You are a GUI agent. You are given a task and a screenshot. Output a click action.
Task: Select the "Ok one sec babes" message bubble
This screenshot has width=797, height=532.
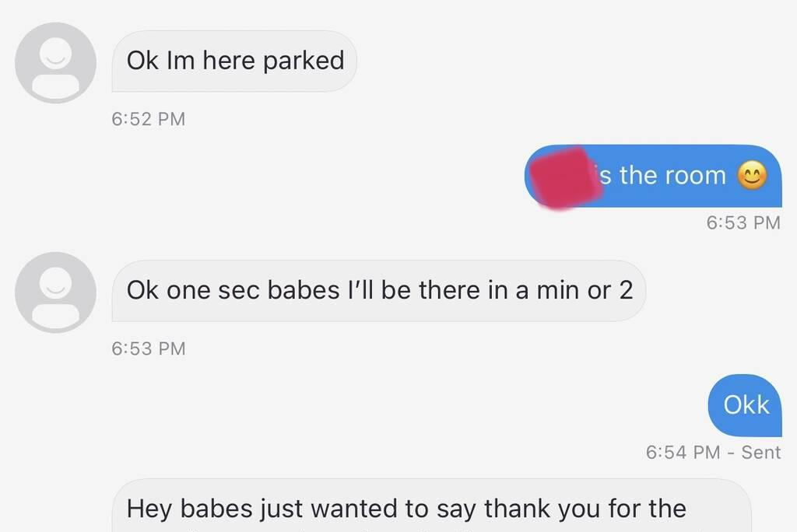(x=379, y=290)
